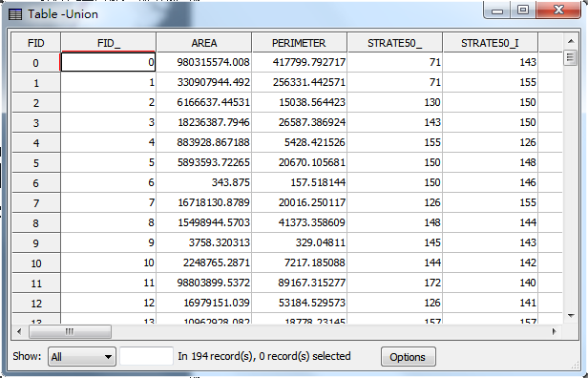588x378 pixels.
Task: Maximize the Table -Union window
Action: [x=523, y=10]
